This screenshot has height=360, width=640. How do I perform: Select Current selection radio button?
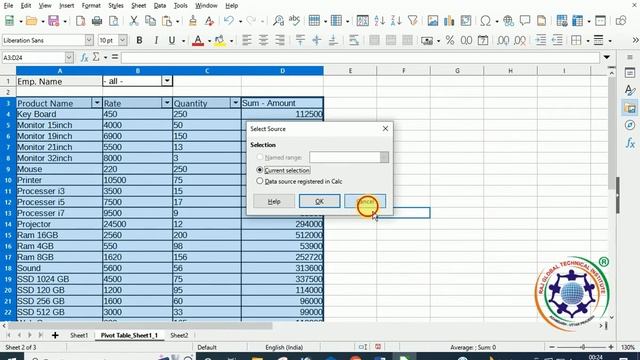pyautogui.click(x=260, y=170)
